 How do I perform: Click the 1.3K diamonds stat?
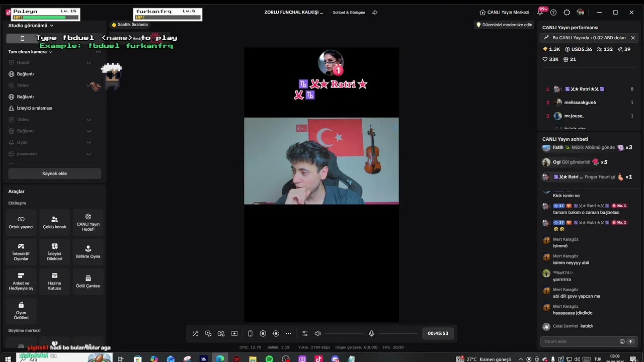(551, 49)
